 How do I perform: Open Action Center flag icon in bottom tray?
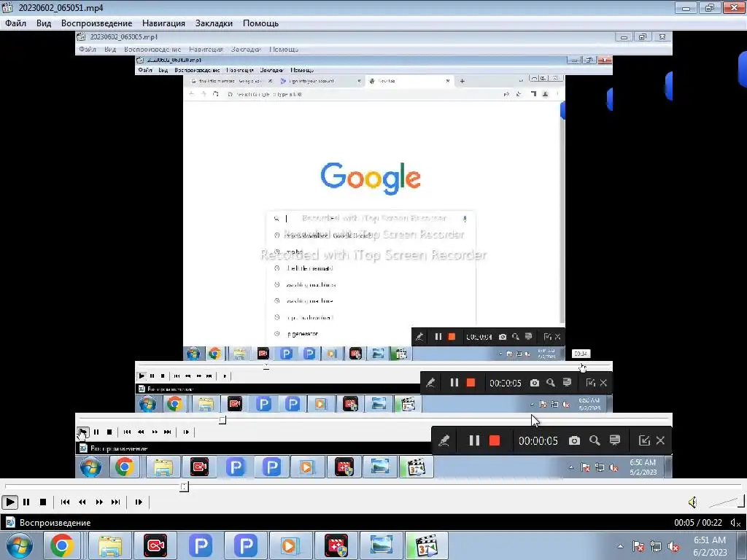click(x=638, y=547)
